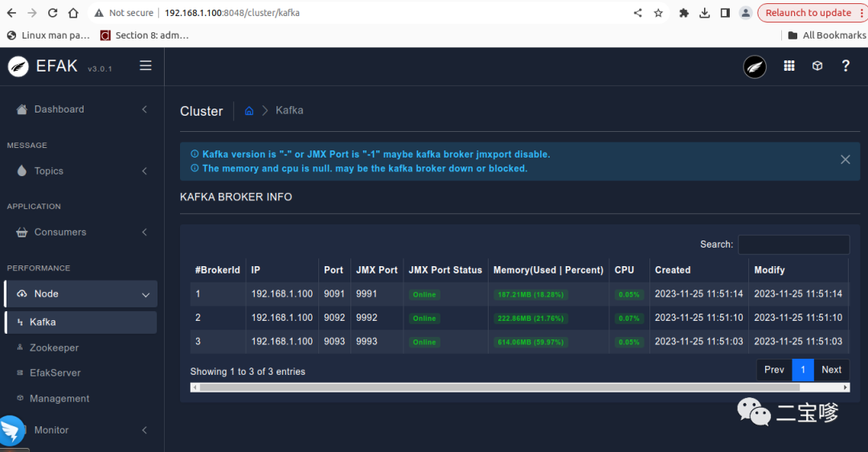Open the Dashboard menu item
The width and height of the screenshot is (868, 452).
(x=59, y=109)
